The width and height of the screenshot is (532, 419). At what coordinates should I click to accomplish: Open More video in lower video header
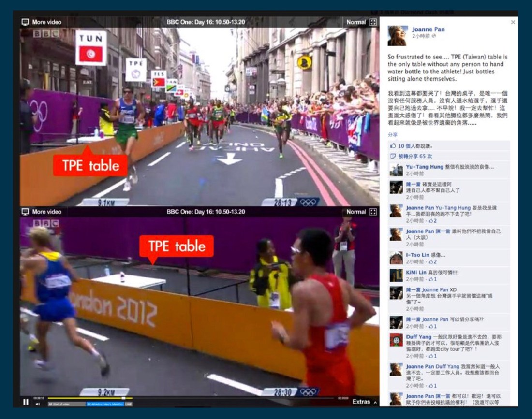point(46,212)
